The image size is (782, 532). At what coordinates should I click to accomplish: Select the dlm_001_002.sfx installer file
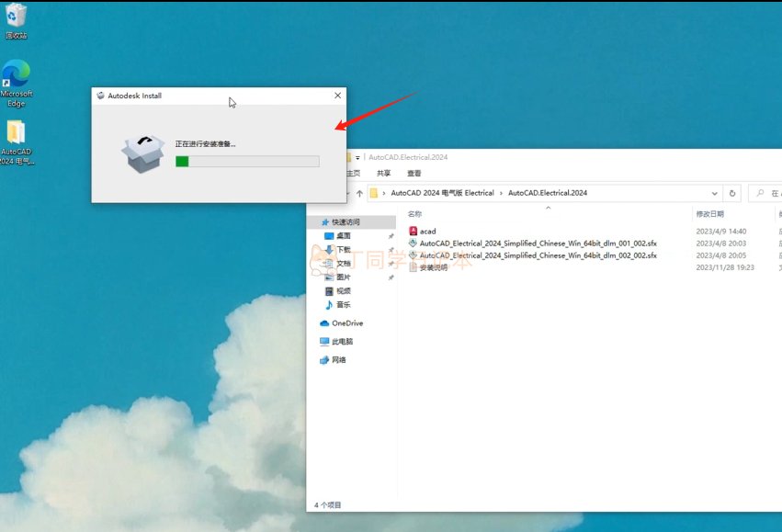coord(538,243)
